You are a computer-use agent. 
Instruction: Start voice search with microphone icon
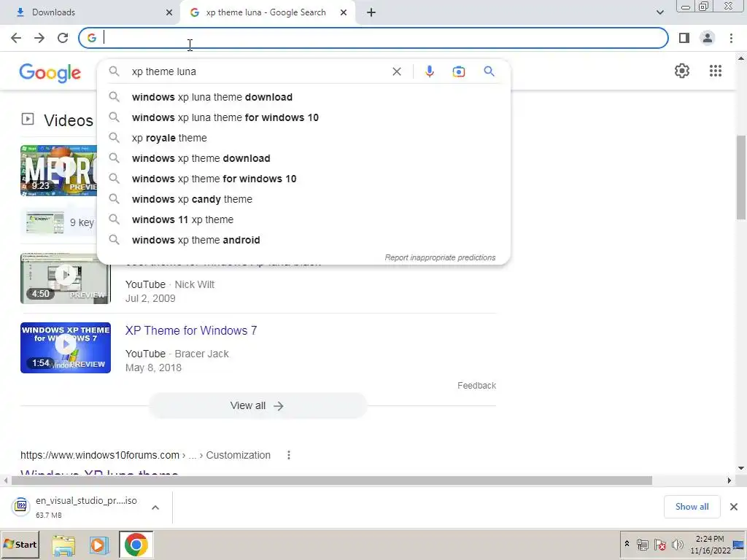(x=429, y=71)
